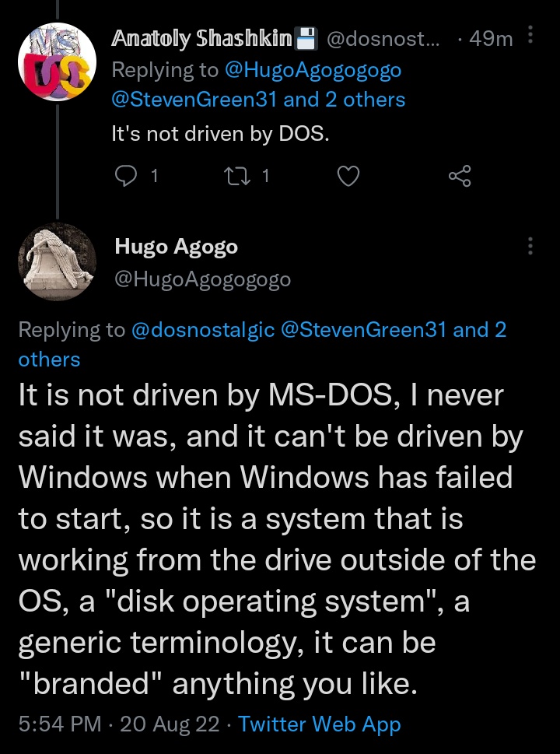
Task: Like Anatoly Shashkin's tweet
Action: tap(348, 176)
